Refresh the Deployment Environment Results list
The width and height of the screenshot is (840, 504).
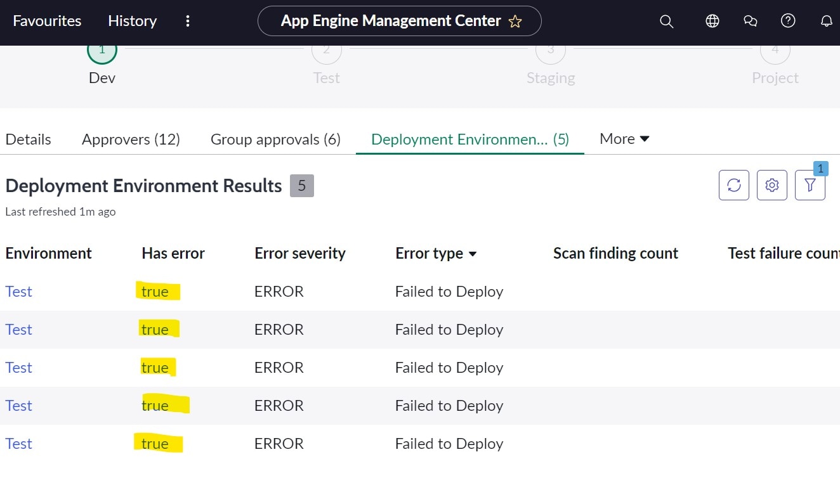733,184
